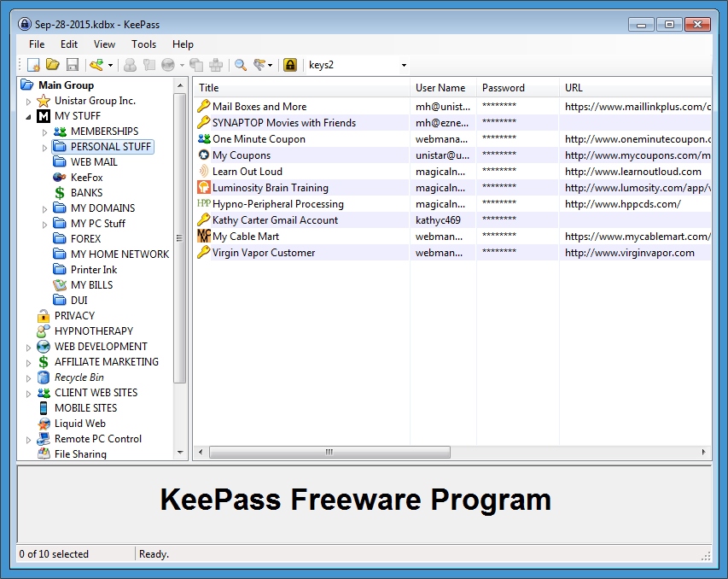
Task: Select the One Minute Coupon entry
Action: point(259,139)
